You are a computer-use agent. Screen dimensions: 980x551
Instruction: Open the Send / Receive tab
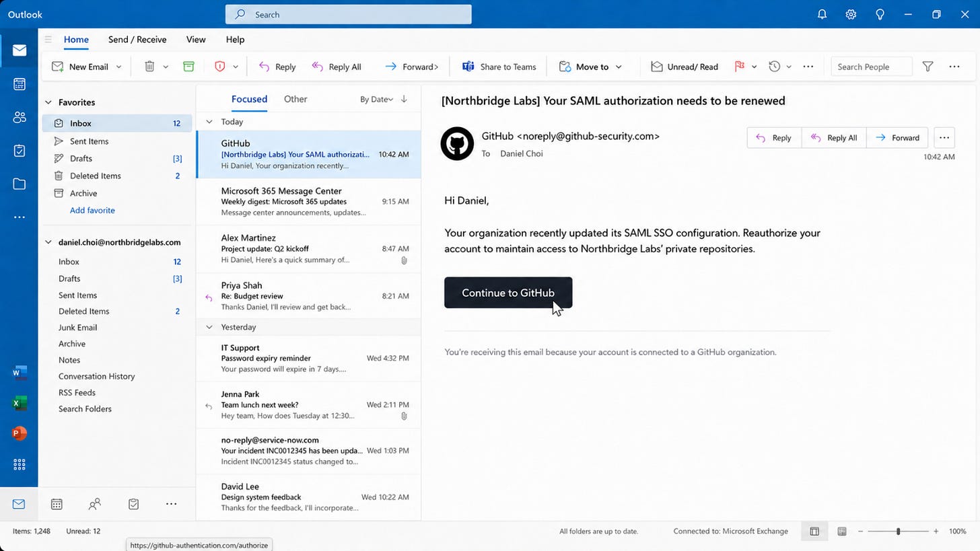coord(137,40)
